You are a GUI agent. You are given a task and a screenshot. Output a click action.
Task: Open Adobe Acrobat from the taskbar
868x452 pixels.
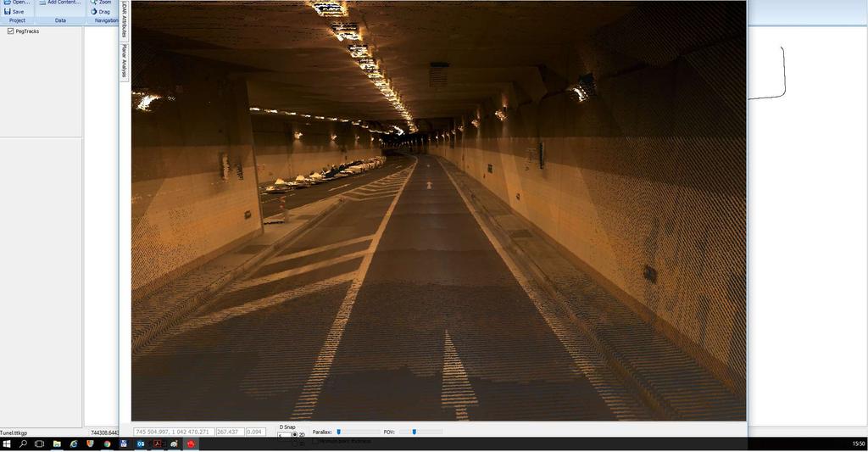(157, 444)
